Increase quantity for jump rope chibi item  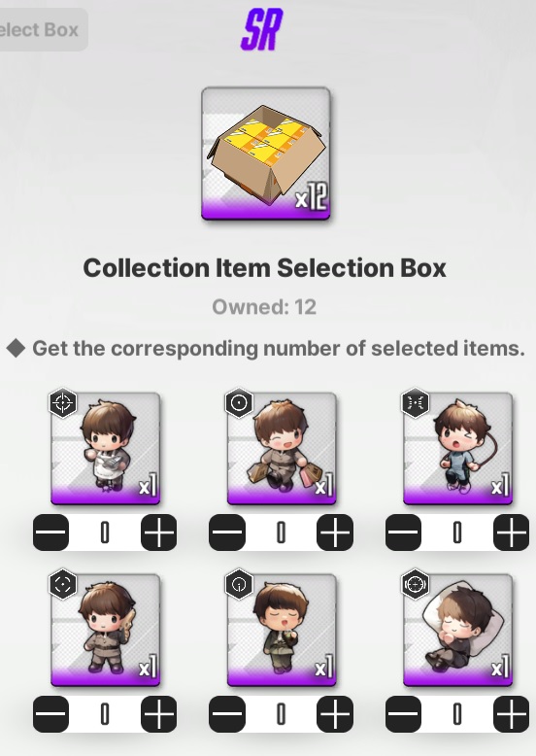coord(512,533)
